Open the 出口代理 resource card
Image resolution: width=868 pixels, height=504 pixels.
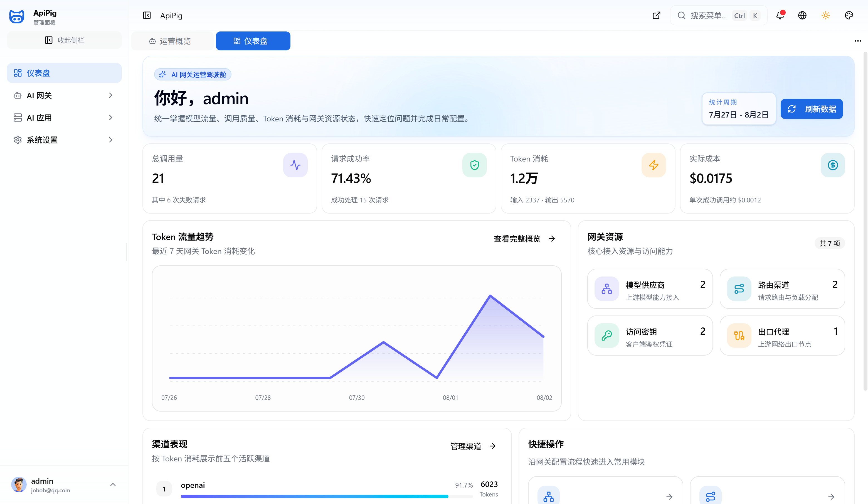pos(782,336)
